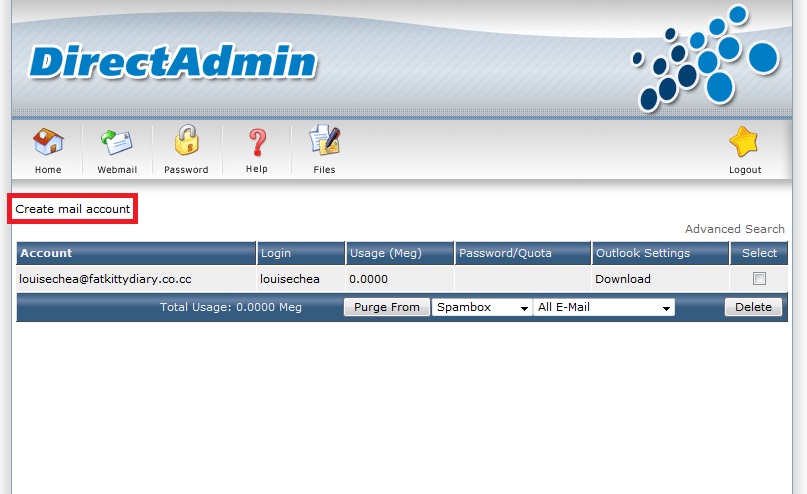Open Help question mark icon

(x=257, y=142)
